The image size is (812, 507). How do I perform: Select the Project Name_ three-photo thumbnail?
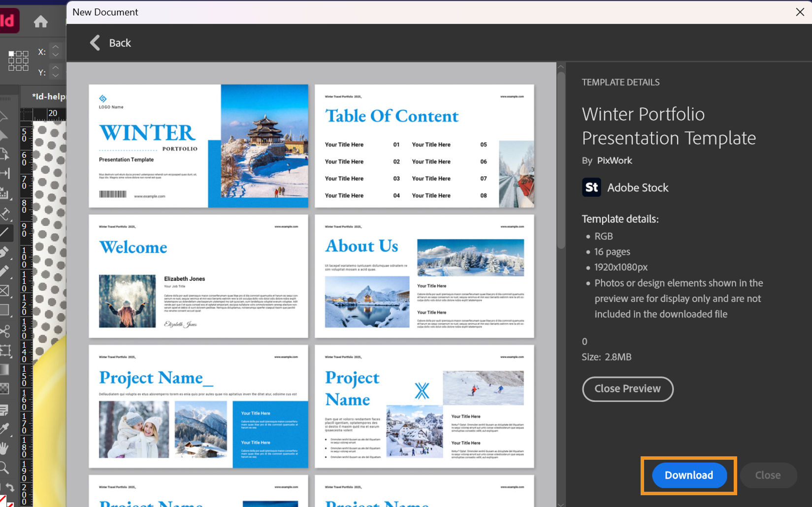198,406
